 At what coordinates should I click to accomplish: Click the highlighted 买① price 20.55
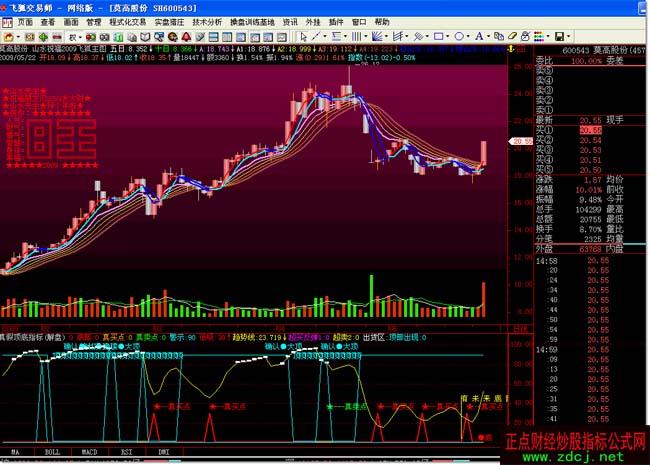pyautogui.click(x=591, y=130)
